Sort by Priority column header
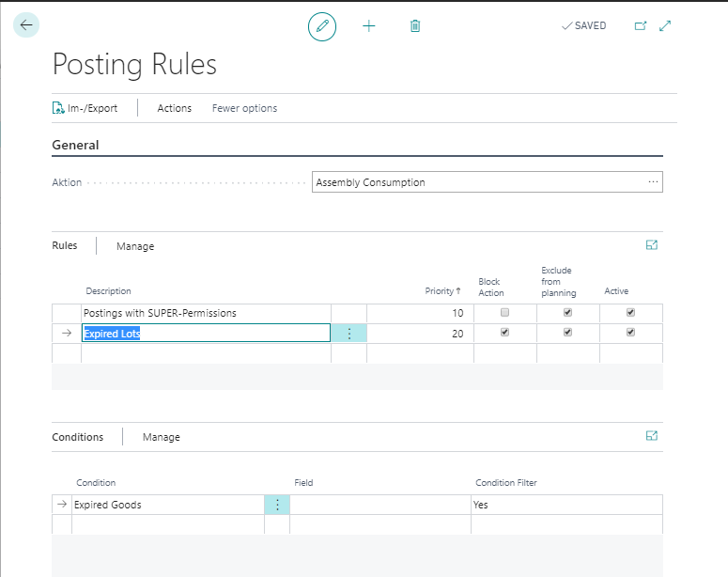Viewport: 728px width, 577px height. pos(442,290)
